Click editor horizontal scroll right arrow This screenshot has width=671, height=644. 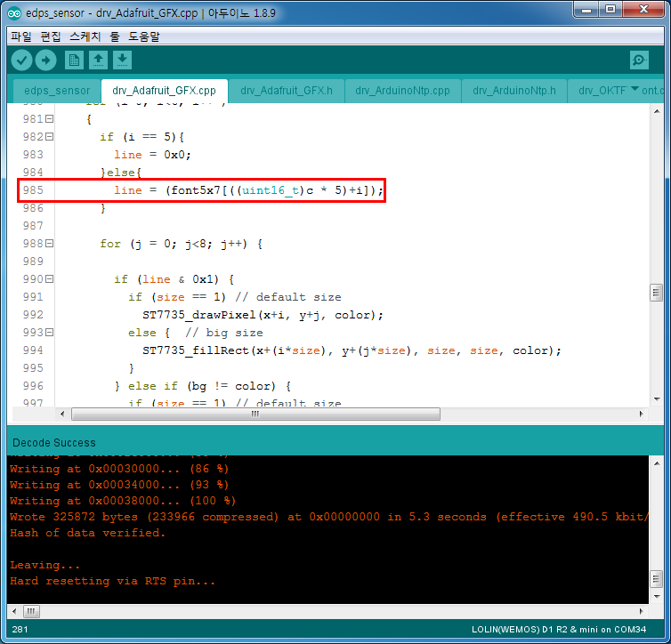(x=641, y=414)
